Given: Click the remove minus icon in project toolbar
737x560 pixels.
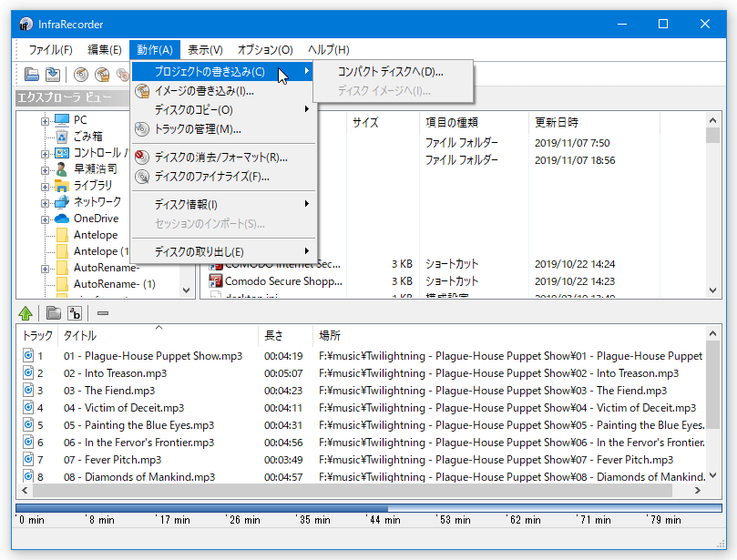Looking at the screenshot, I should point(103,313).
